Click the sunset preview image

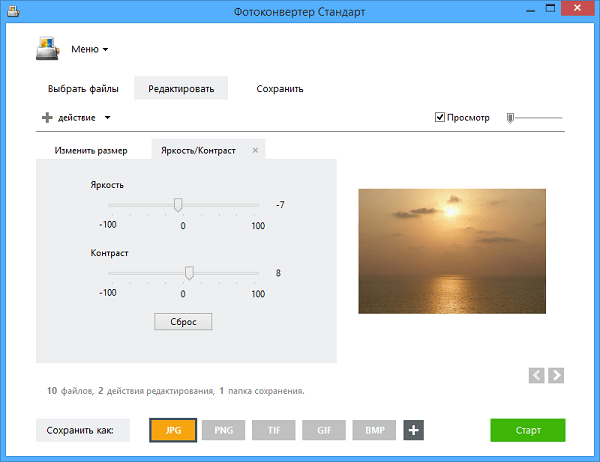click(452, 250)
